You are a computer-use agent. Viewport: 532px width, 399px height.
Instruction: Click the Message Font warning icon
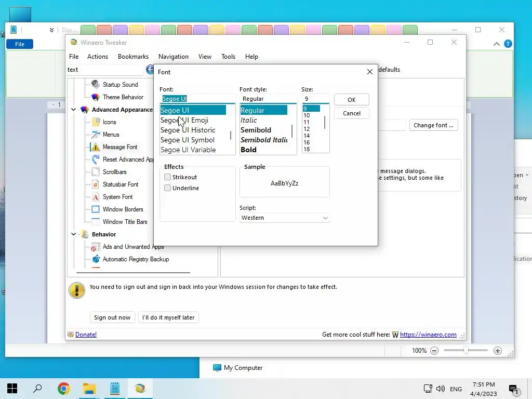click(96, 147)
